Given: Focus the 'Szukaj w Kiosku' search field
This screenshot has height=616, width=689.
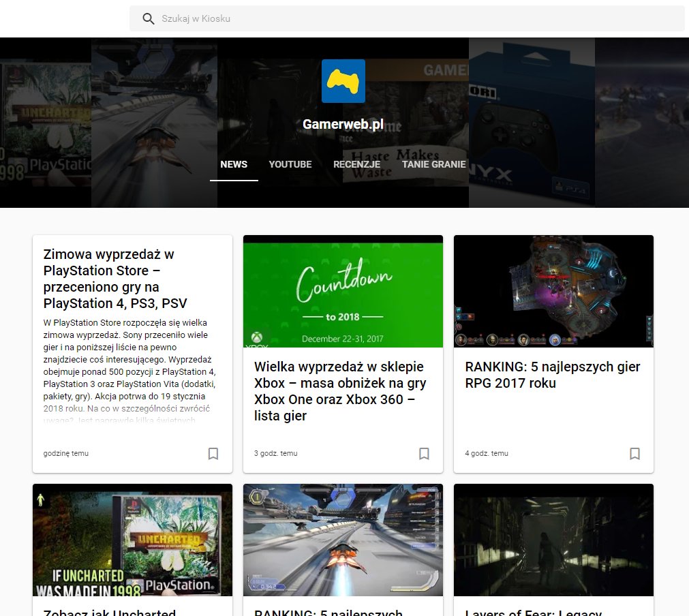Looking at the screenshot, I should (407, 18).
